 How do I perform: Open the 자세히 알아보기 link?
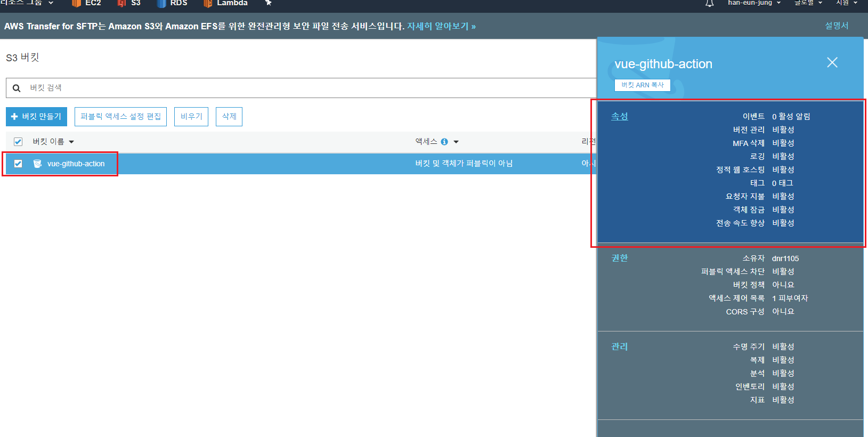click(x=441, y=26)
